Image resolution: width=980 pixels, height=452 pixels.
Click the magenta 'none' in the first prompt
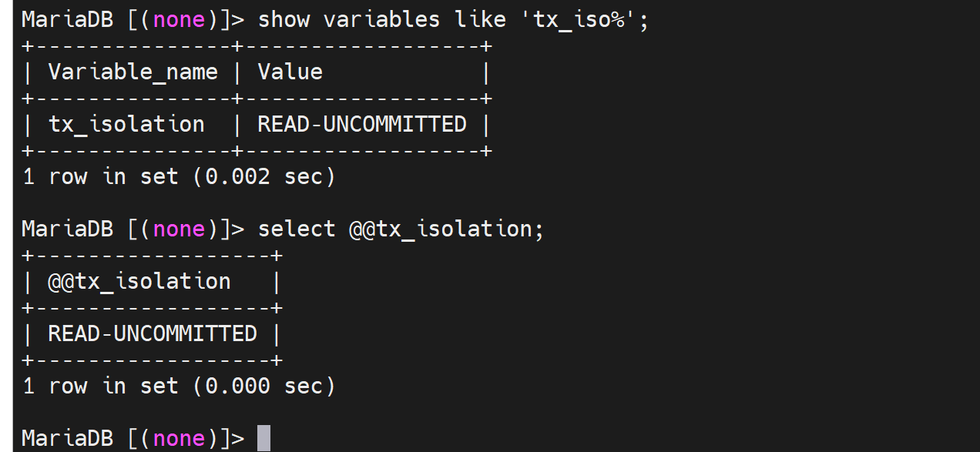click(x=179, y=19)
